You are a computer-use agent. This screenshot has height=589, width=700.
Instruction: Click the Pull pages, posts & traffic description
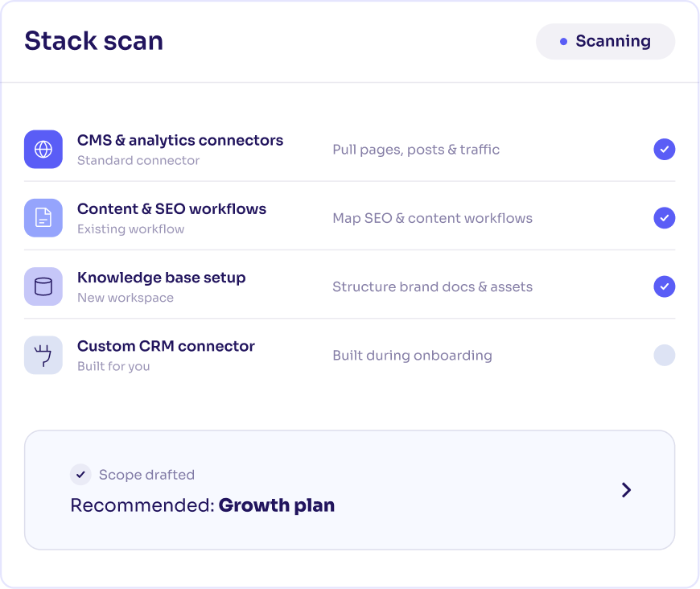point(416,150)
